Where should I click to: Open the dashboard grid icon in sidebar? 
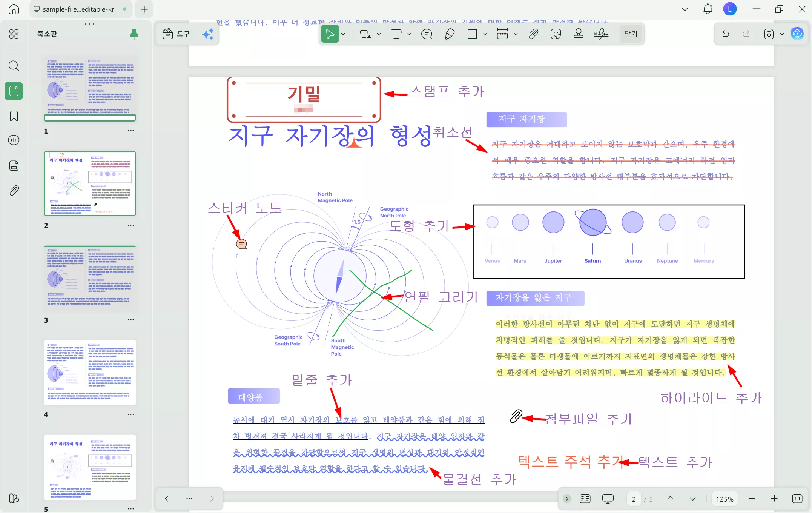[14, 34]
